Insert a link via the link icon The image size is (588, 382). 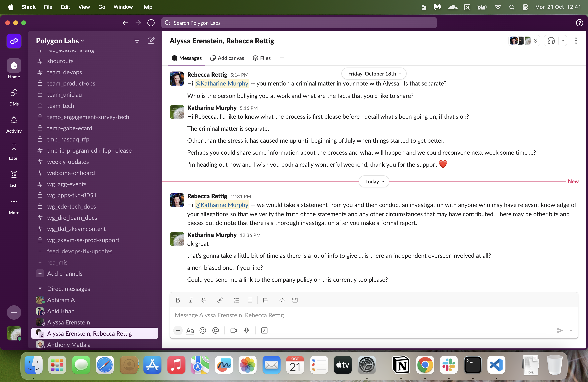coord(220,300)
